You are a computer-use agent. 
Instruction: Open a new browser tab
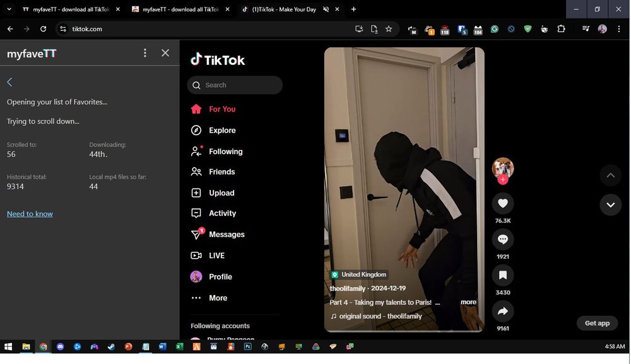(x=353, y=9)
